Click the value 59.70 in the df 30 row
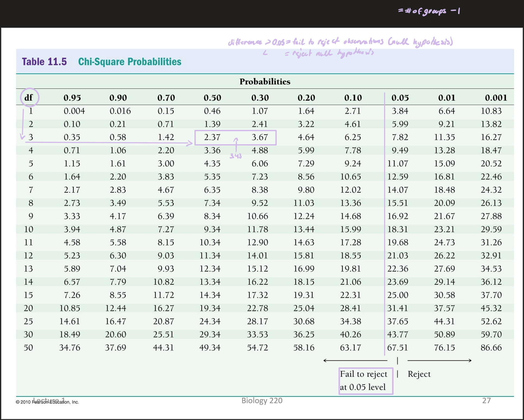Screen dimensions: 524x420 pyautogui.click(x=491, y=334)
